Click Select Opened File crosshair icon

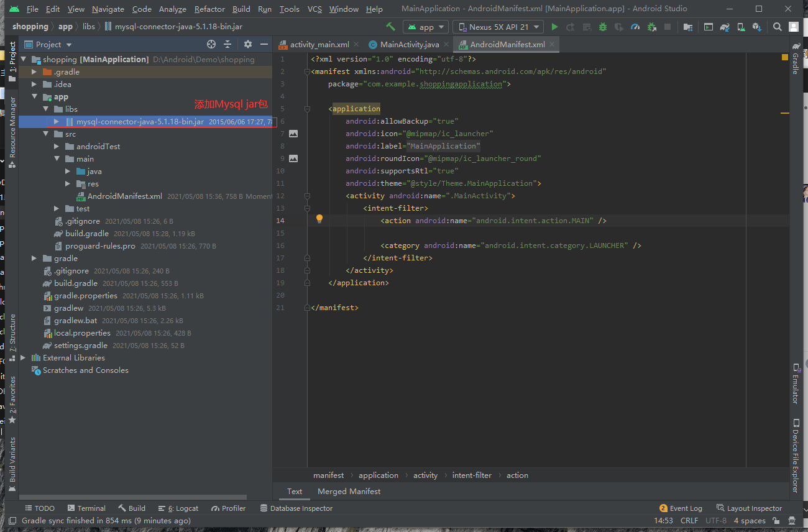tap(211, 44)
